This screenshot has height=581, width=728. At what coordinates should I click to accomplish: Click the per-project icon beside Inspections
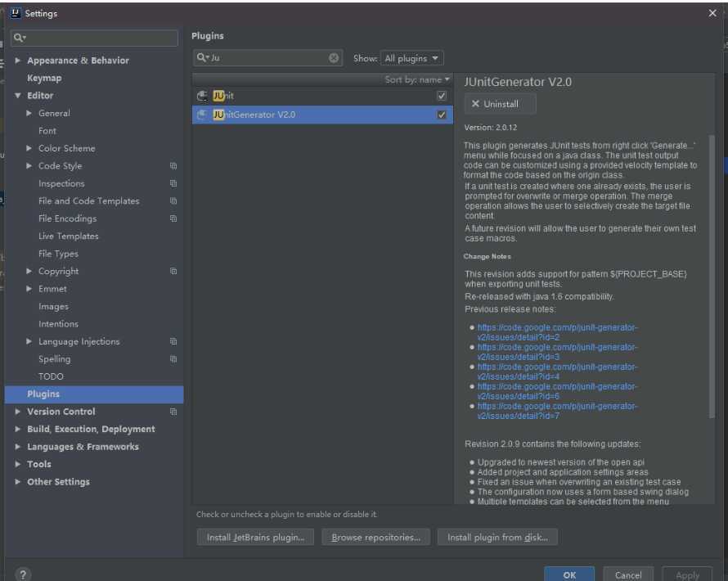(x=173, y=183)
